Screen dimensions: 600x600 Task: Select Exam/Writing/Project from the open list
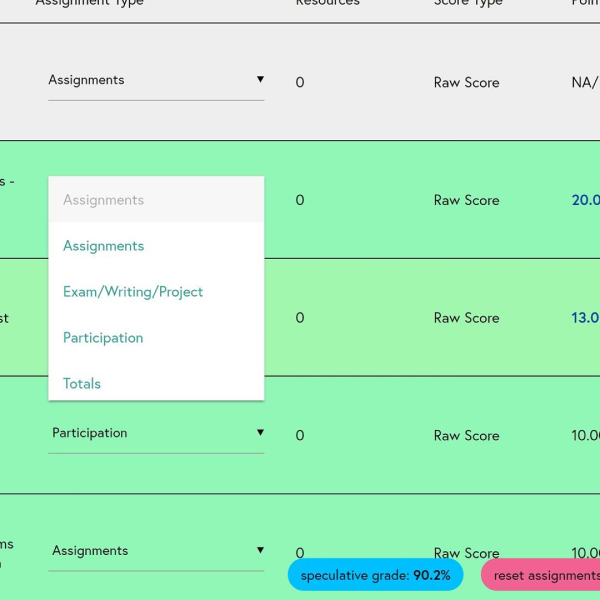tap(133, 292)
